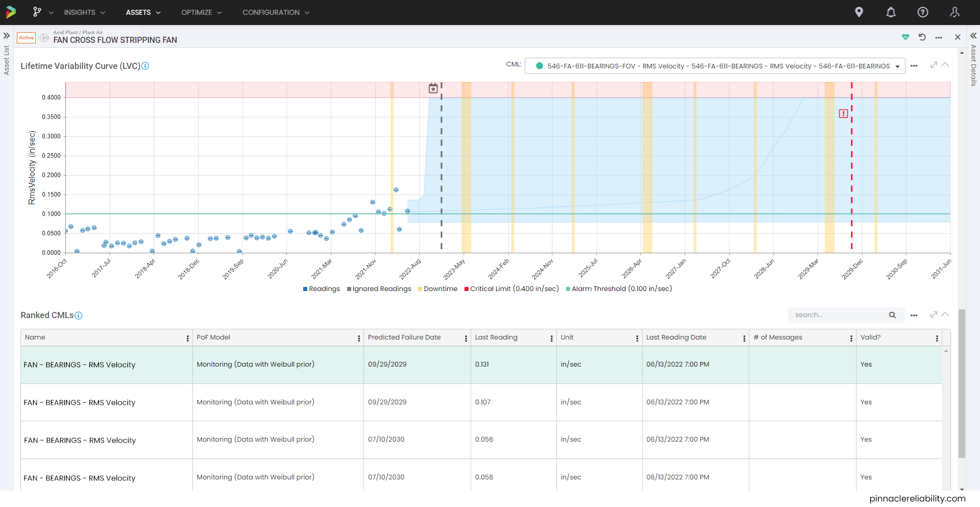This screenshot has height=507, width=980.
Task: Click the Ranked CMLs search field
Action: (837, 315)
